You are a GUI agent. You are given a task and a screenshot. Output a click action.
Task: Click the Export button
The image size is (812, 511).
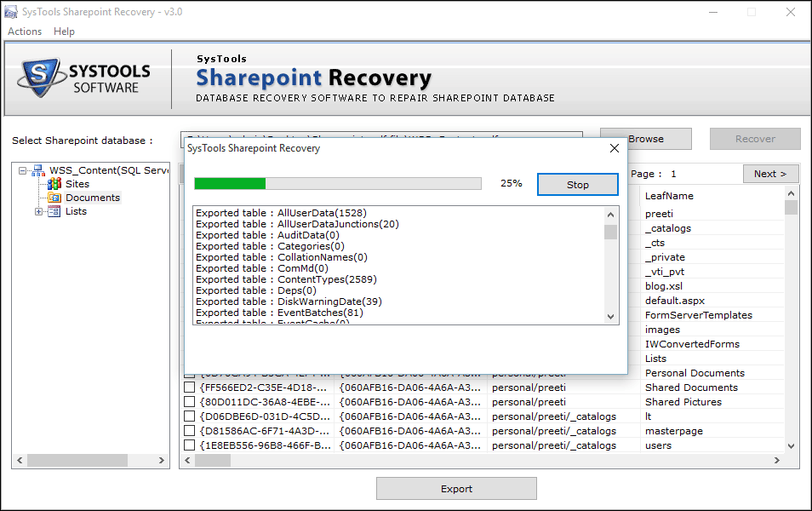pyautogui.click(x=456, y=489)
